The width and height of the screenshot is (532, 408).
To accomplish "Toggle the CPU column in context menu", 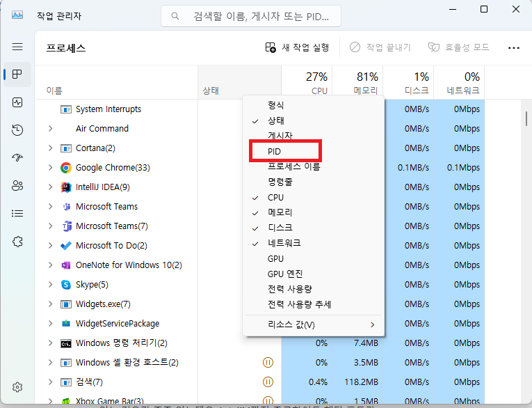I will [x=314, y=197].
